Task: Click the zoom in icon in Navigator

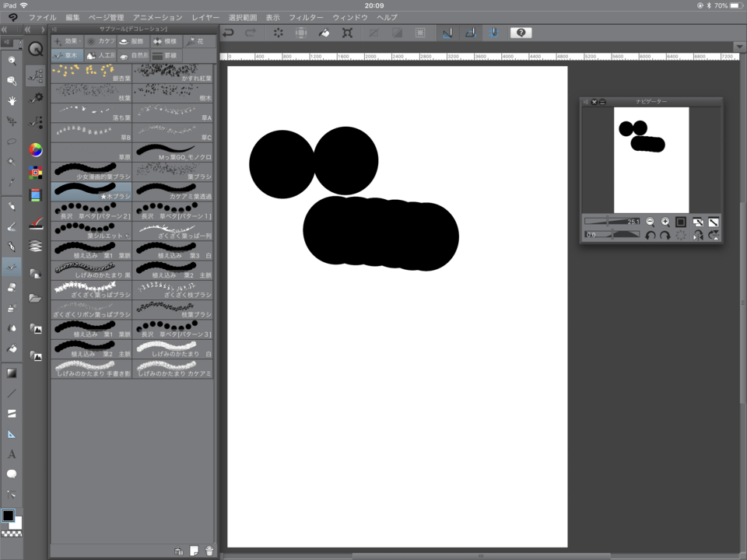Action: point(665,222)
